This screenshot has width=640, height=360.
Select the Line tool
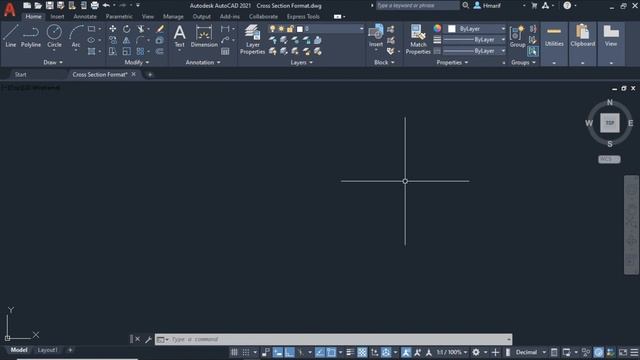11,36
